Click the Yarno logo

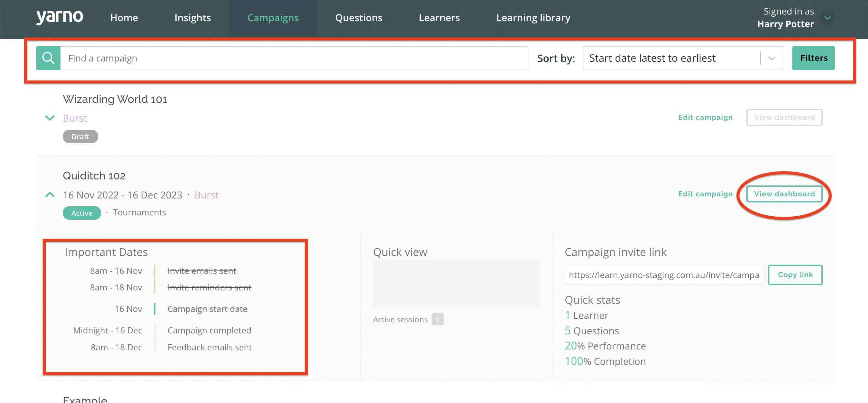[60, 17]
